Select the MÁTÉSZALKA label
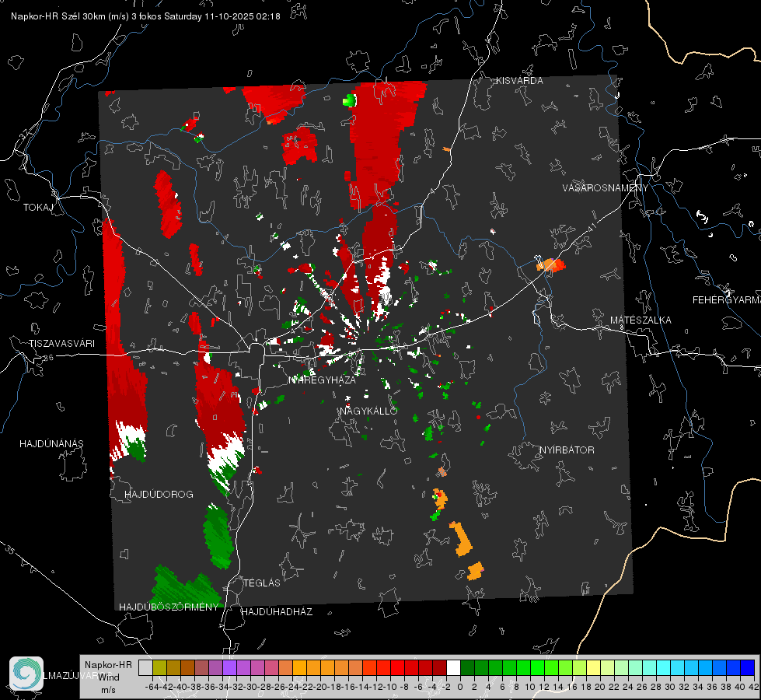Viewport: 761px width, 700px height. point(641,320)
